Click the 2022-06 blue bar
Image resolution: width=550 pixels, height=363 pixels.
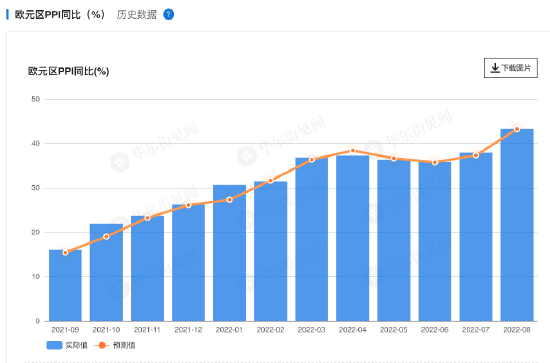click(435, 242)
